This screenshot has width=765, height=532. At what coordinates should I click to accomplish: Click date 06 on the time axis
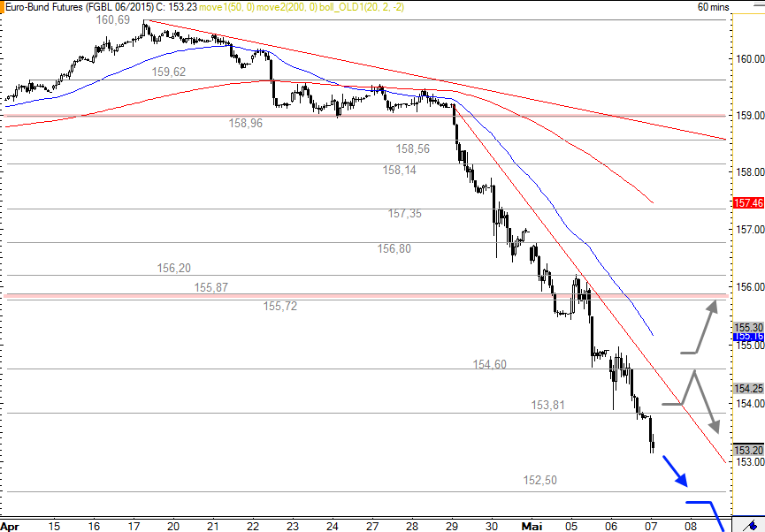click(611, 527)
